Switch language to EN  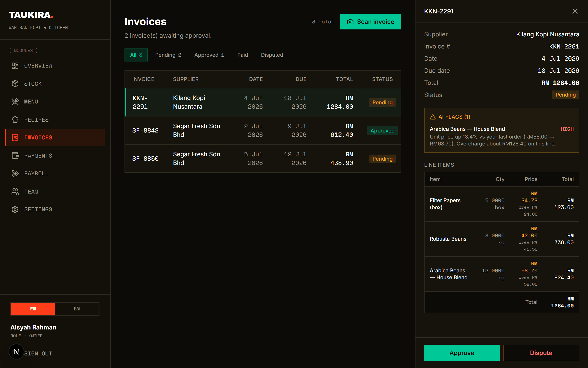[x=33, y=309]
